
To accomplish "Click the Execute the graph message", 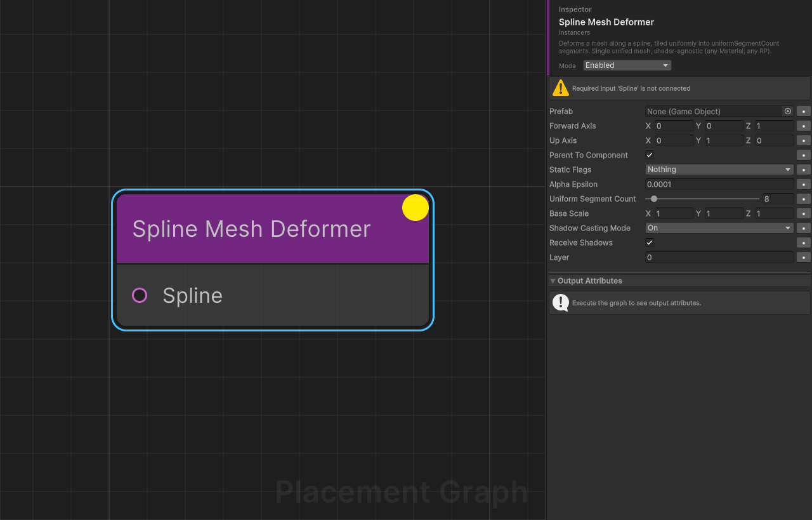I will tap(636, 303).
